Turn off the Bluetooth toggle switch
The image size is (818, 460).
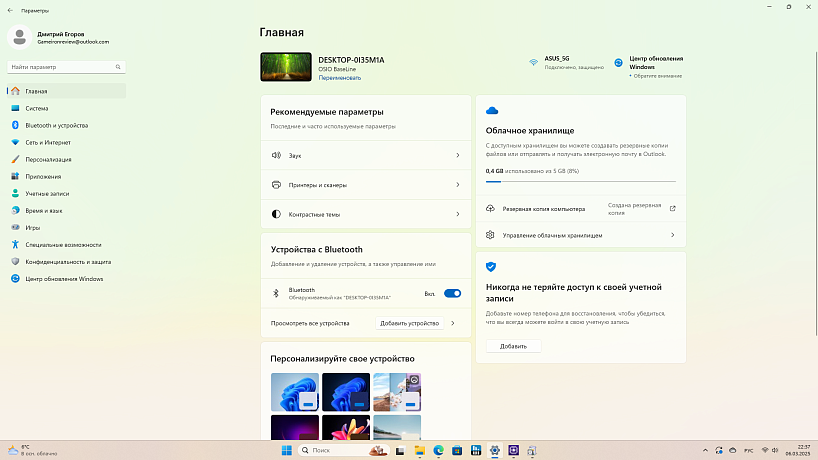(x=452, y=293)
